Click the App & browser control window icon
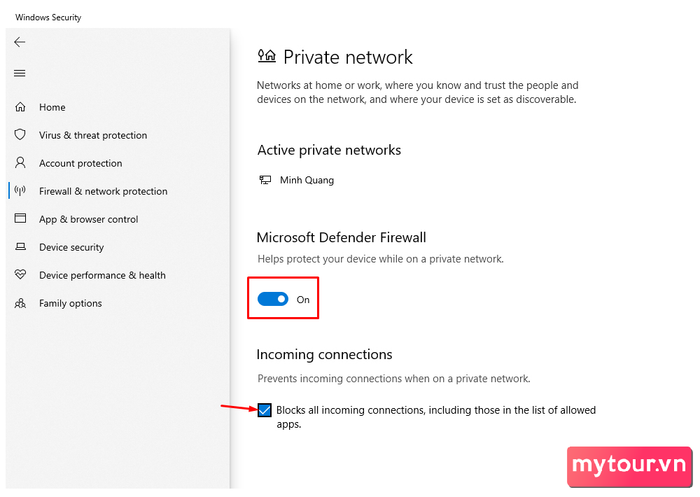Viewport: 700px width, 497px height. tap(20, 218)
